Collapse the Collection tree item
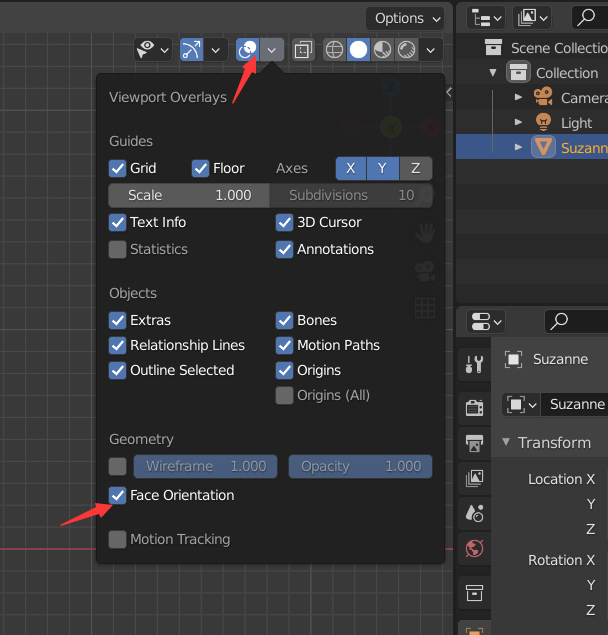The image size is (608, 635). click(x=493, y=73)
